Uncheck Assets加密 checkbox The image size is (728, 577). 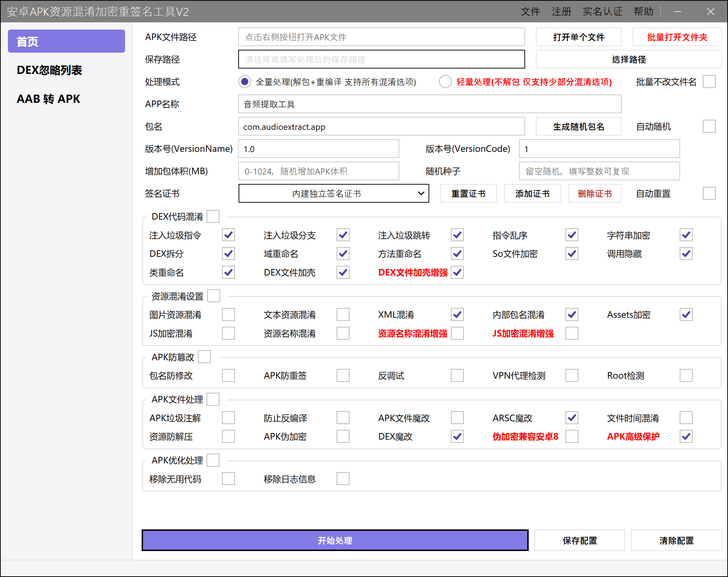click(686, 314)
